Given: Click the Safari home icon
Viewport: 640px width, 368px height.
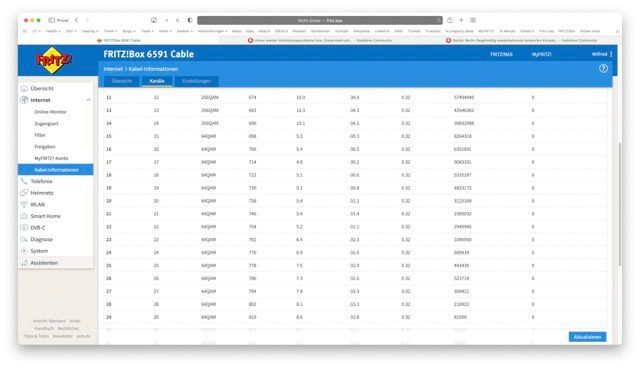Looking at the screenshot, I should coord(154,20).
